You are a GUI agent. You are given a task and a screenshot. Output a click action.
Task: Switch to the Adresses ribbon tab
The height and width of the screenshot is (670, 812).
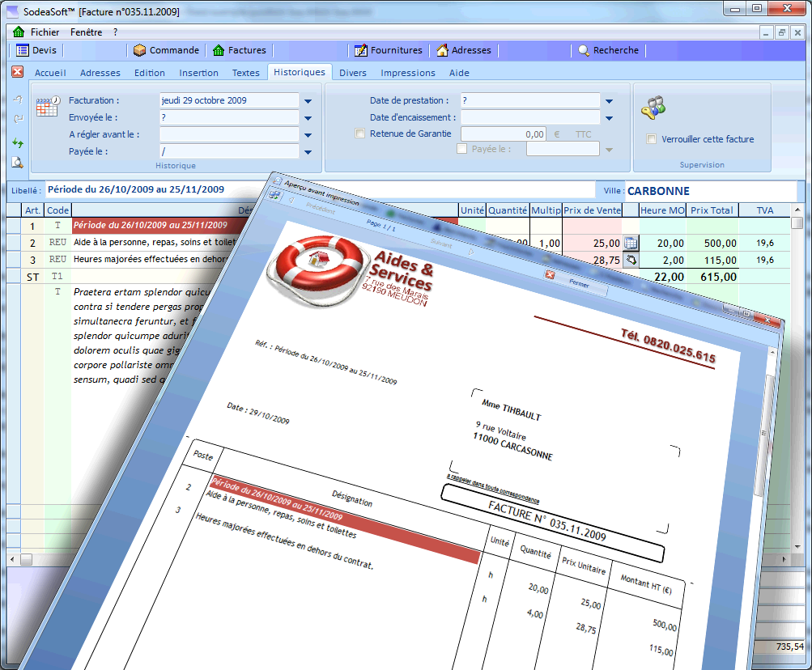(x=100, y=73)
